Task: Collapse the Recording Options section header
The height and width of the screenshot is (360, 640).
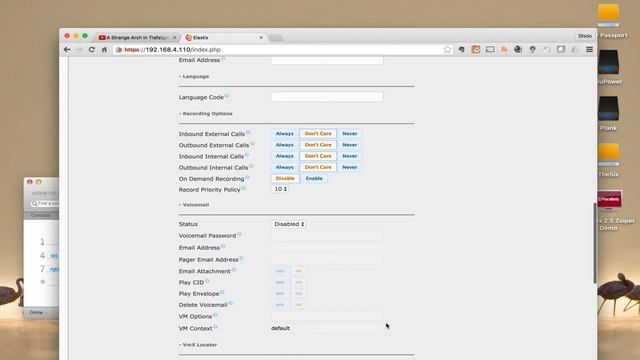Action: pos(206,113)
